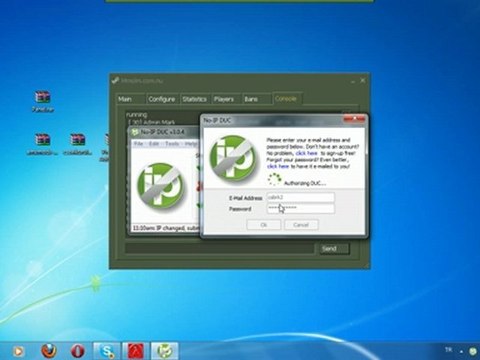View the Statistics tab
The image size is (480, 360).
point(194,99)
